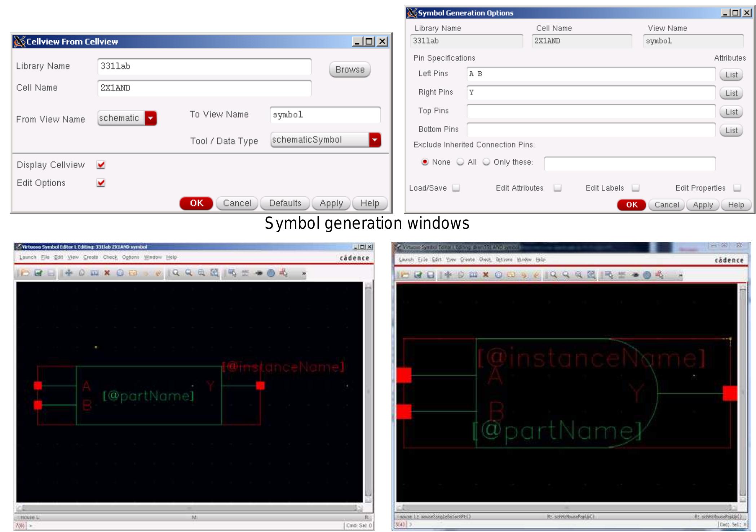Expand toolbar overflow chevron in 331lab 2X1AND editor
The width and height of the screenshot is (756, 532).
[304, 273]
